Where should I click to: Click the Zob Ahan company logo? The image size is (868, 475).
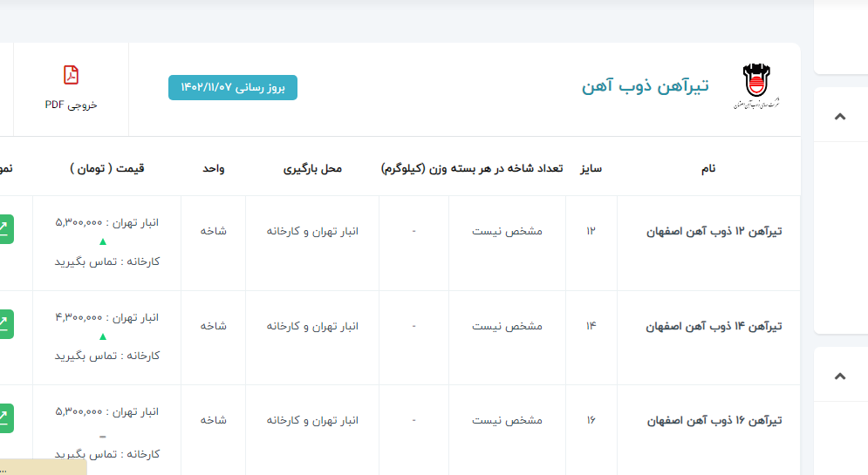[755, 86]
